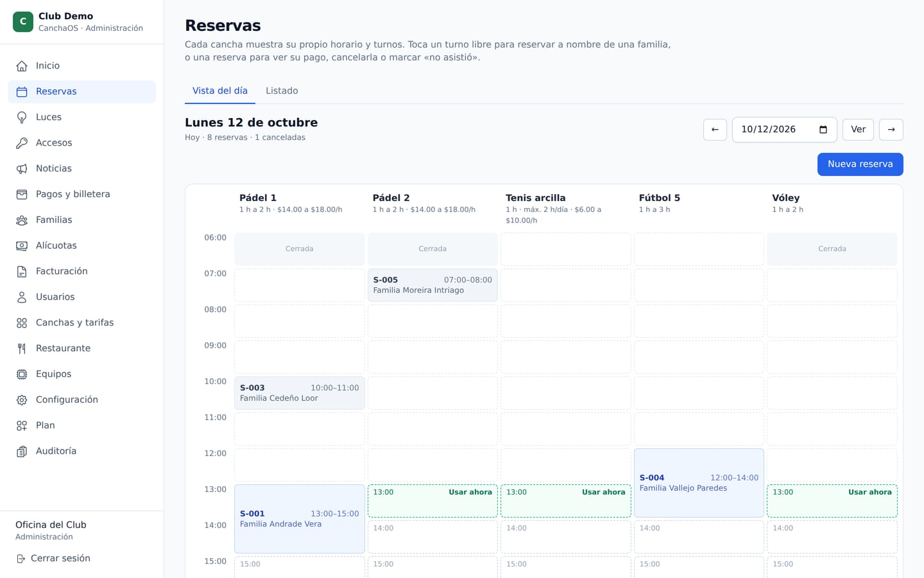Open reservation S-001 Familia Andrade Vera
Screen dimensions: 924x578
[x=300, y=519]
